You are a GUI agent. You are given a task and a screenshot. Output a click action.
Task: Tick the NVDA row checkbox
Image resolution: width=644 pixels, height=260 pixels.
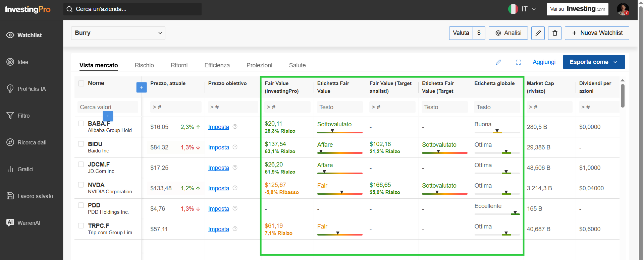coord(81,185)
